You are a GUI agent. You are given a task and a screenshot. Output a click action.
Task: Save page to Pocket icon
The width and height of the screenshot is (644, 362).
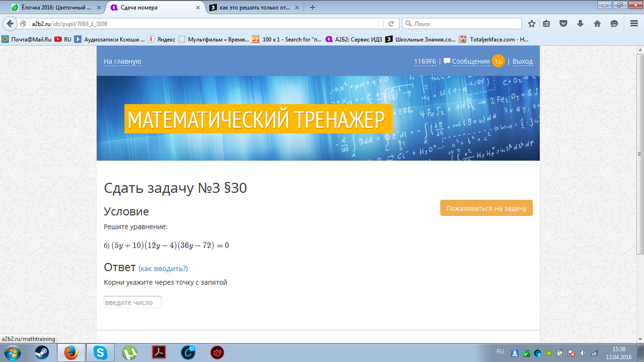(563, 24)
